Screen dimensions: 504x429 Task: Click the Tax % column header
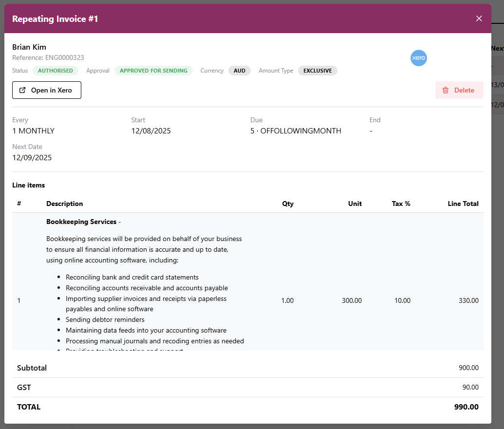[x=401, y=204]
